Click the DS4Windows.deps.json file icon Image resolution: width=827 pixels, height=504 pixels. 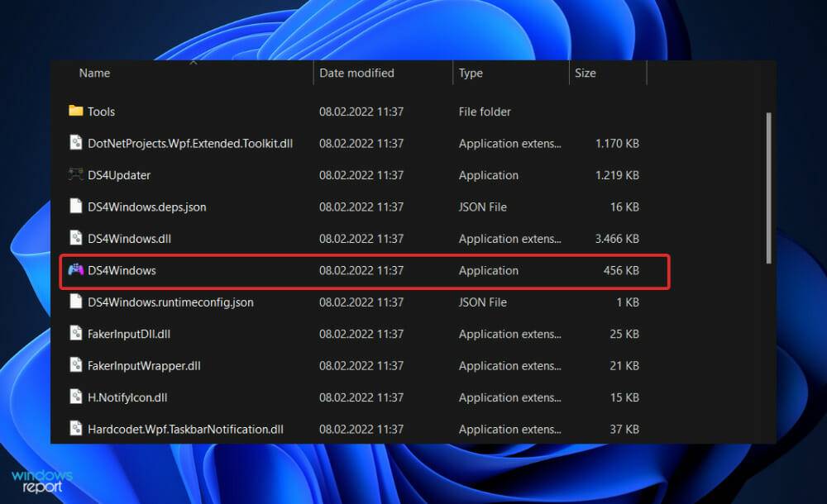pos(76,206)
